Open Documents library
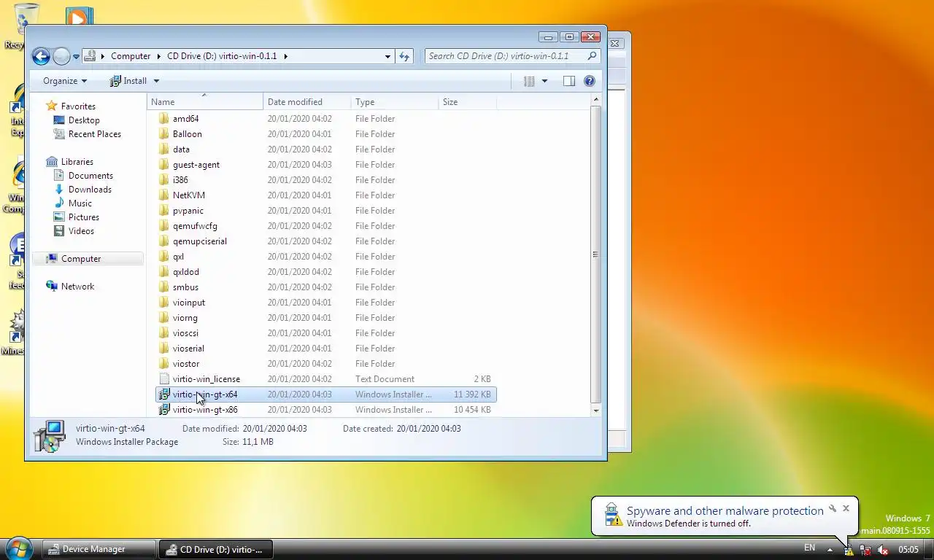The height and width of the screenshot is (560, 934). coord(90,176)
